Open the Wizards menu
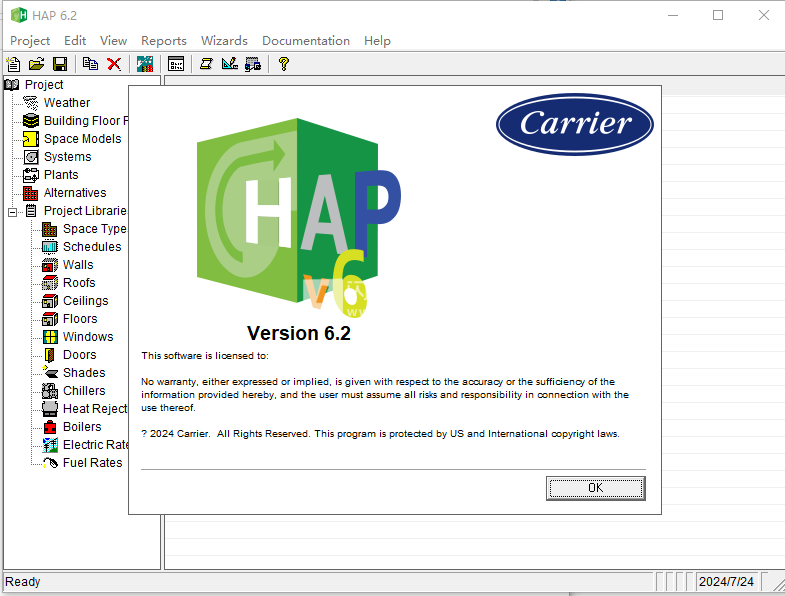The height and width of the screenshot is (596, 785). [x=224, y=41]
